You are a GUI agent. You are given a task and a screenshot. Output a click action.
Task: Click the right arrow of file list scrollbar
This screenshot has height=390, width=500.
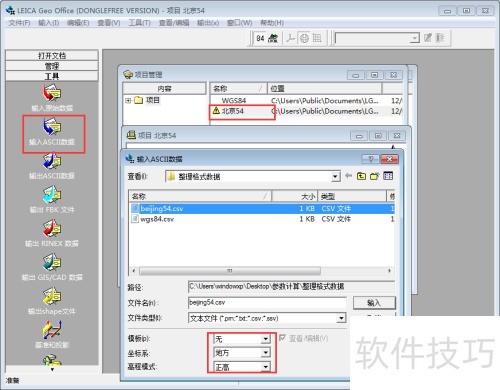point(389,271)
